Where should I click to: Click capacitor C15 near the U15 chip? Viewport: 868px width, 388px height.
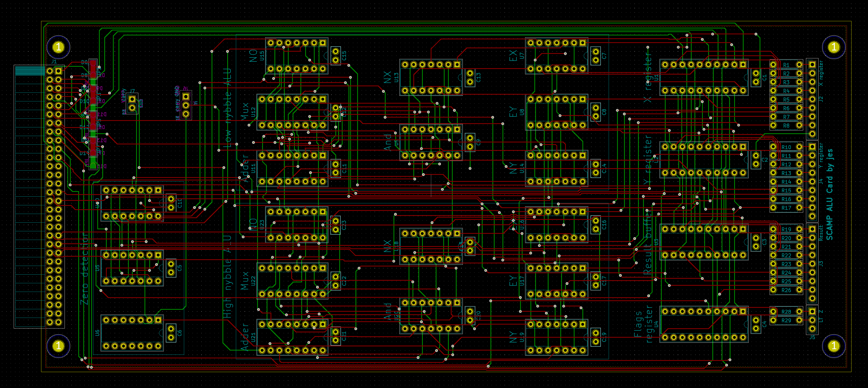(336, 56)
